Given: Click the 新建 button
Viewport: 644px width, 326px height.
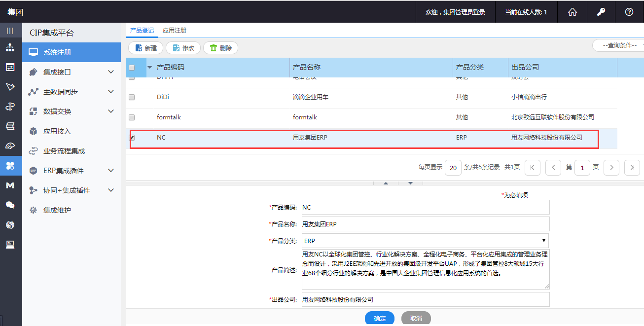Looking at the screenshot, I should click(145, 48).
